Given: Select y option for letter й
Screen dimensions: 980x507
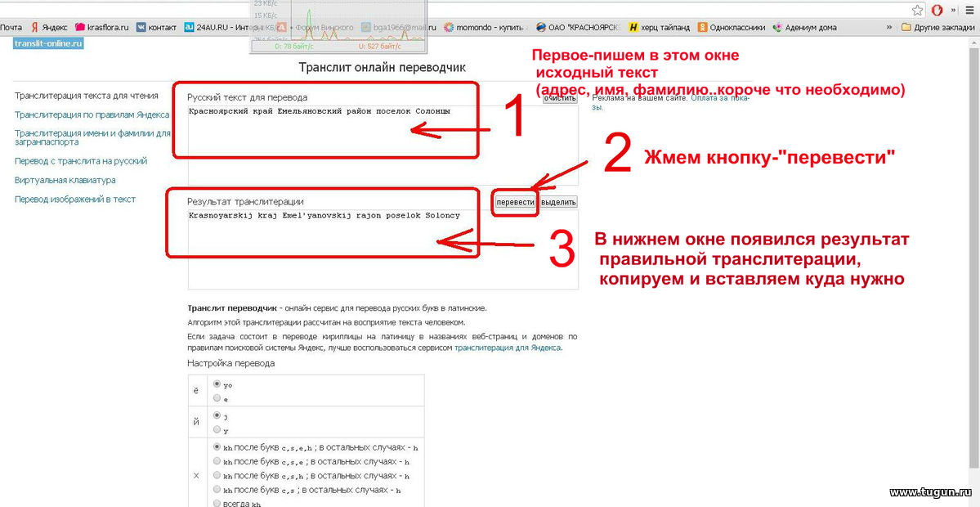Looking at the screenshot, I should (217, 429).
